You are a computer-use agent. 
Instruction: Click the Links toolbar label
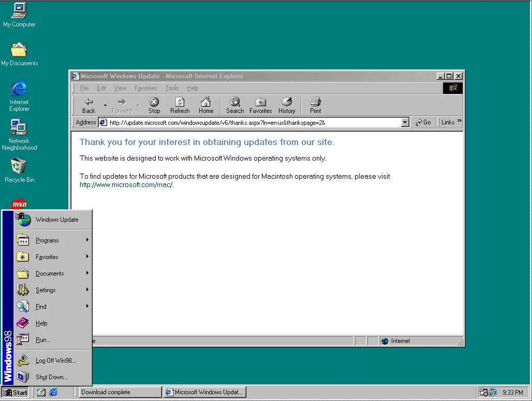(448, 122)
